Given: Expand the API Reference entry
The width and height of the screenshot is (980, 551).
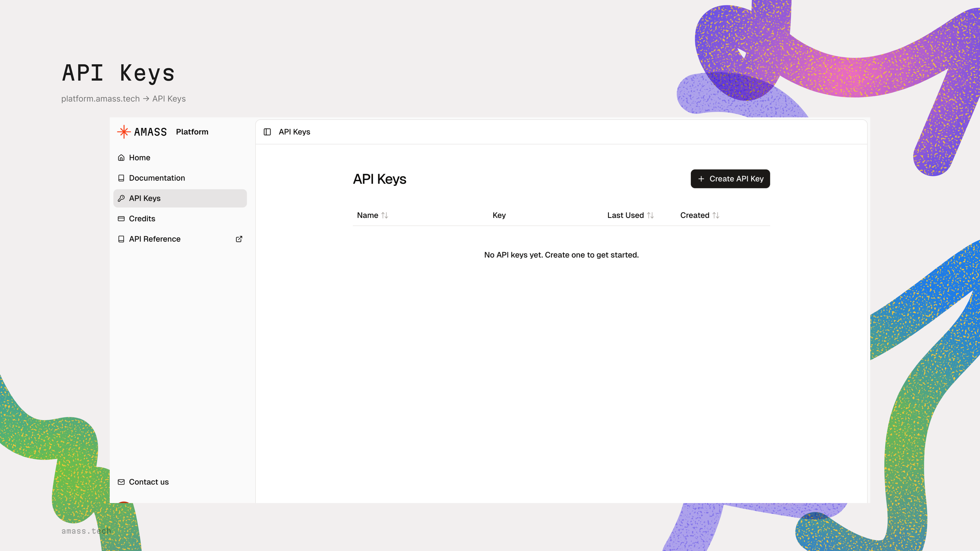Looking at the screenshot, I should [x=154, y=239].
